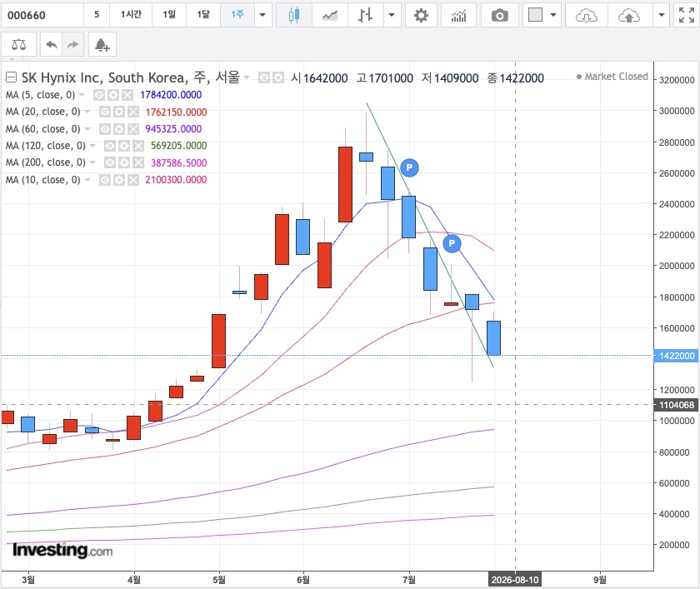Open settings for MA (20, close, 0)
This screenshot has height=589, width=700.
click(118, 112)
